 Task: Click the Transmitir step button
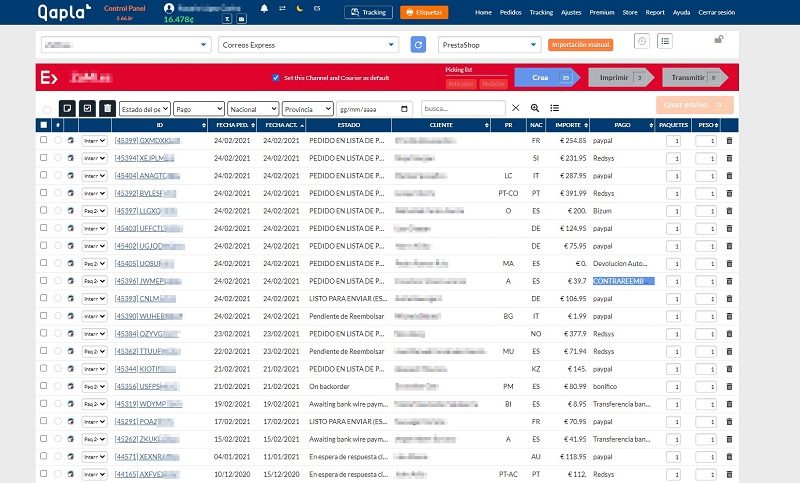click(694, 78)
